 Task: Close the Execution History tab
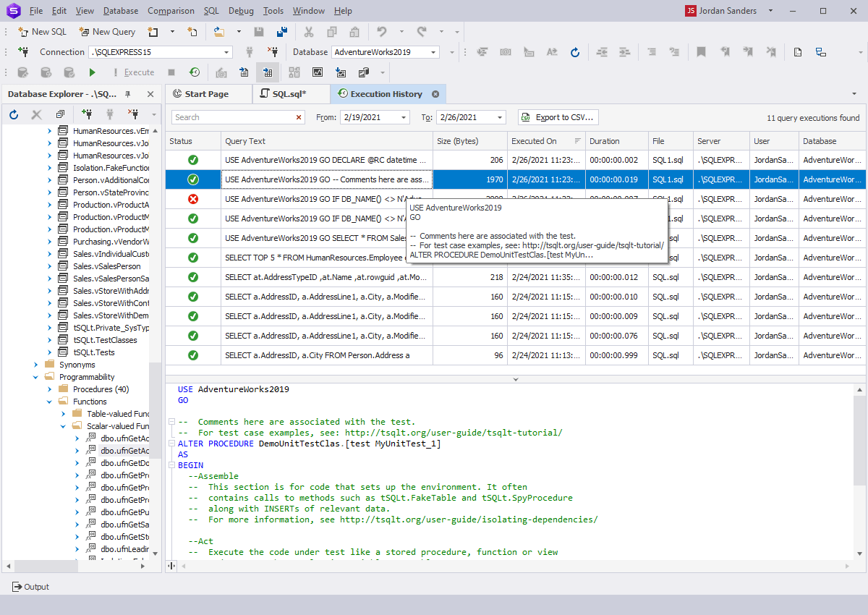[435, 94]
